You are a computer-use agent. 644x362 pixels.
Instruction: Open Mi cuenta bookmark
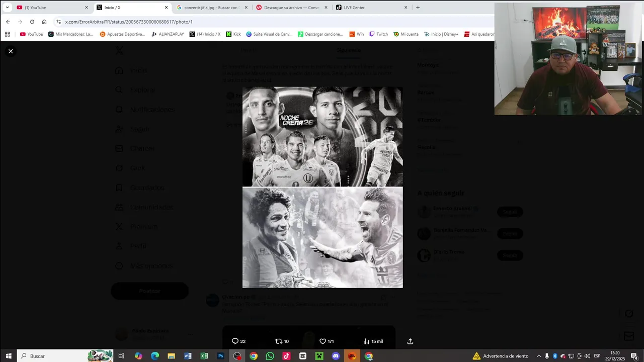pos(406,34)
